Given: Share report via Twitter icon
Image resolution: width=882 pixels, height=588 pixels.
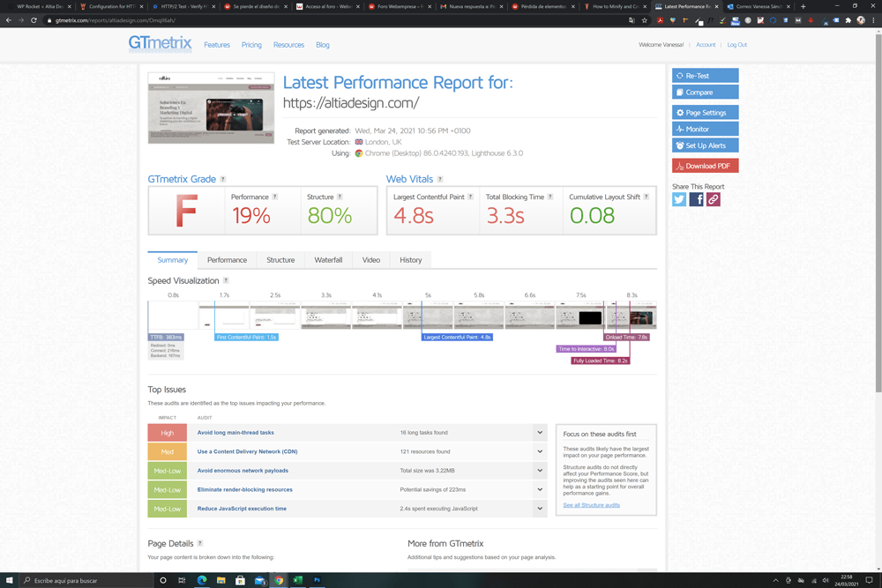Looking at the screenshot, I should (679, 199).
